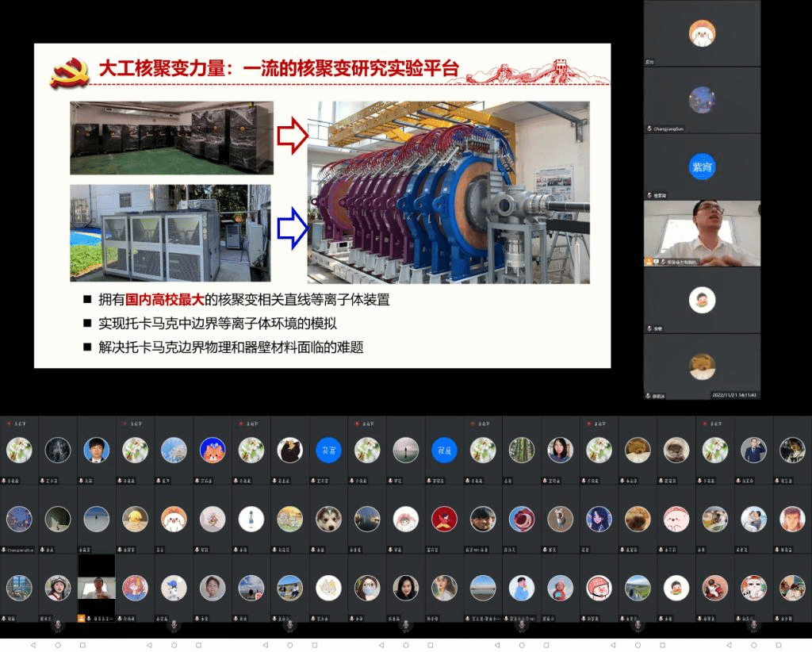Click the blue hollow arrow on slide

(x=291, y=231)
